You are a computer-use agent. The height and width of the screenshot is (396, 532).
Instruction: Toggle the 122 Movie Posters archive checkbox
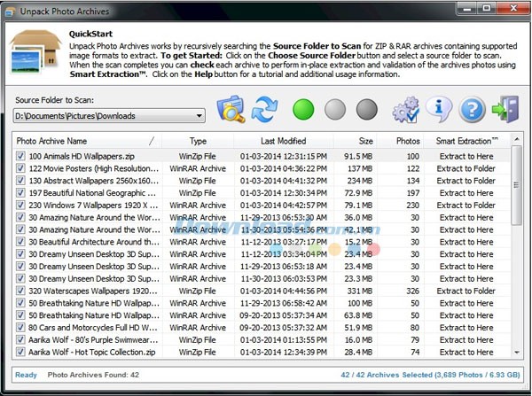(x=20, y=168)
